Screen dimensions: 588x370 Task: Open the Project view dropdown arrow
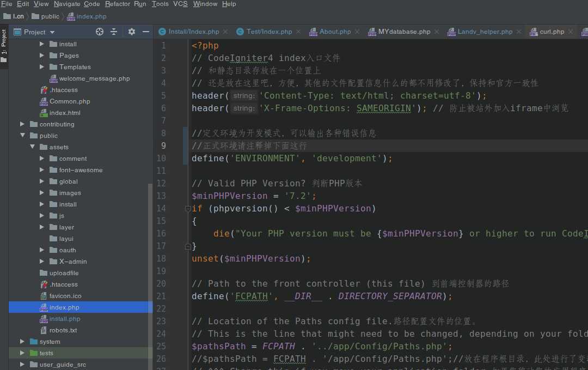52,32
